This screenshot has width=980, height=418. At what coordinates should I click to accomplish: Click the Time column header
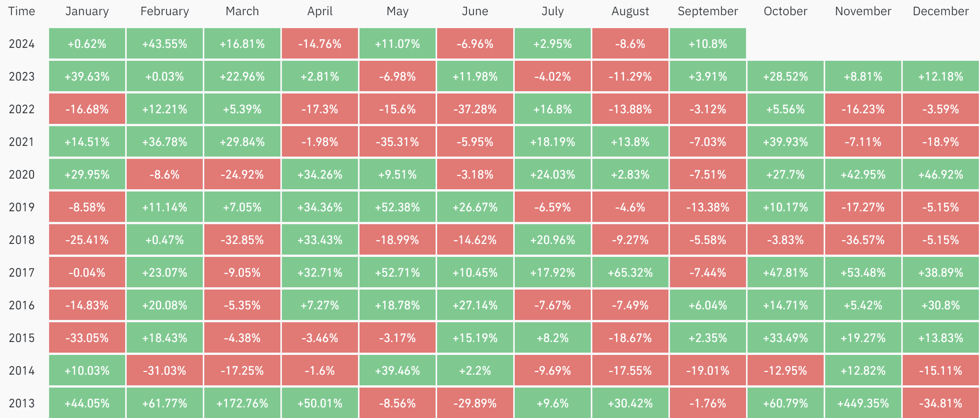pos(22,11)
